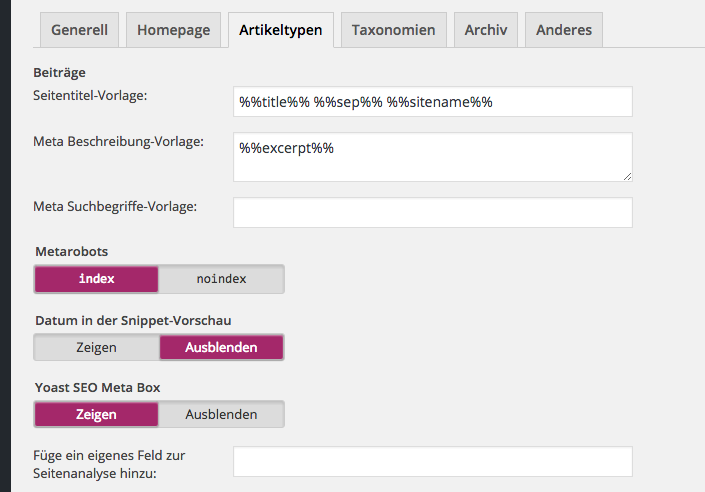Viewport: 705px width, 492px height.
Task: Set Metarobots to index
Action: (x=97, y=279)
